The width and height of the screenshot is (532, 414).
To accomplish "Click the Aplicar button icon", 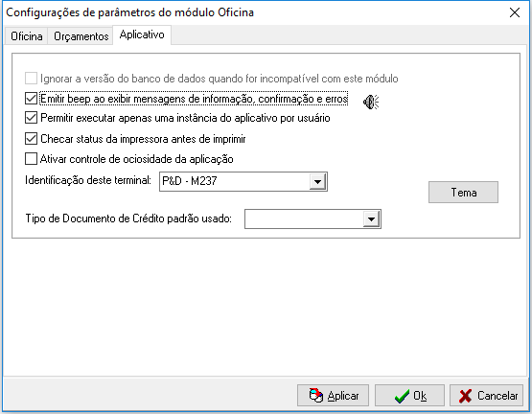I will 316,396.
